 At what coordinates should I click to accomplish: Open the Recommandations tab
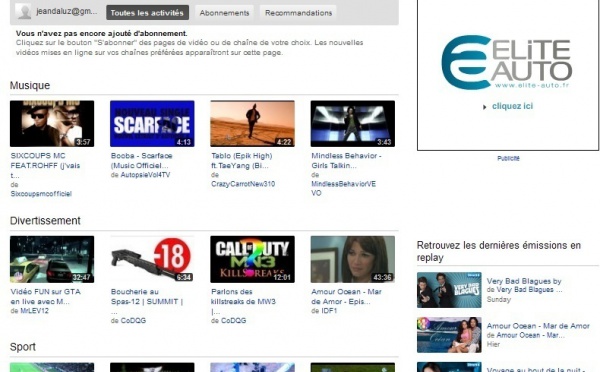pos(298,13)
